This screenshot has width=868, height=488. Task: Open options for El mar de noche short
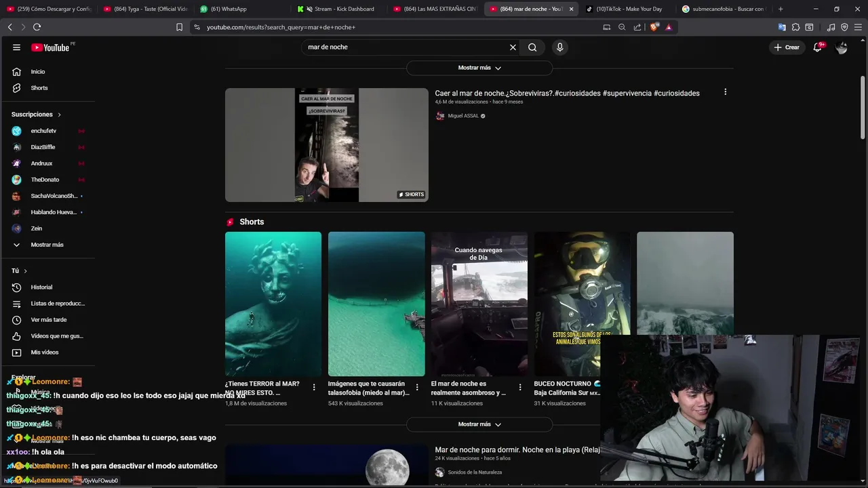pyautogui.click(x=519, y=387)
